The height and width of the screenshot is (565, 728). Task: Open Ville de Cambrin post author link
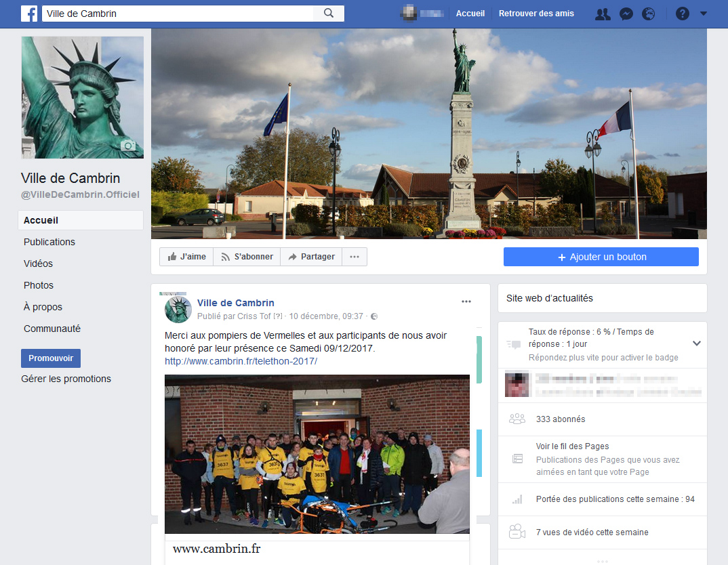[236, 303]
